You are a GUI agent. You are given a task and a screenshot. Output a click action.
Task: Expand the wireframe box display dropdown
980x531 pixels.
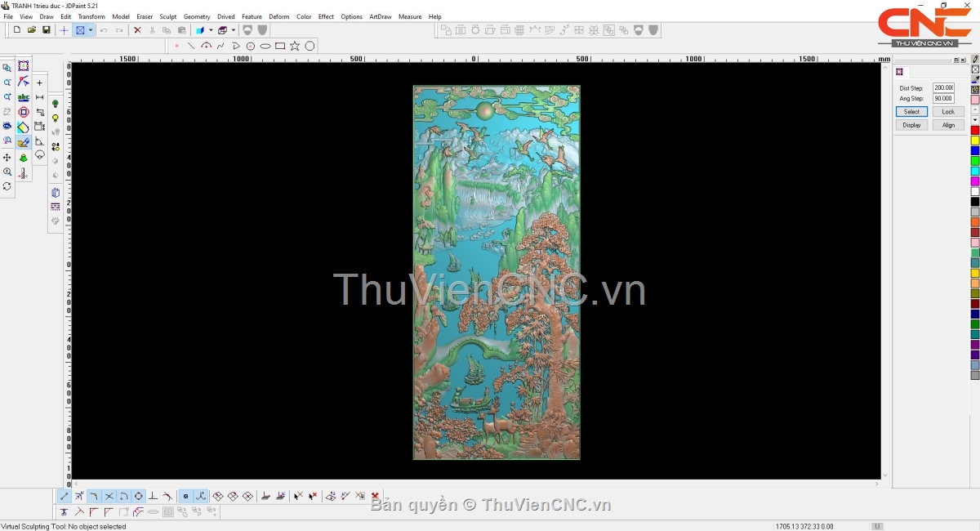click(233, 30)
